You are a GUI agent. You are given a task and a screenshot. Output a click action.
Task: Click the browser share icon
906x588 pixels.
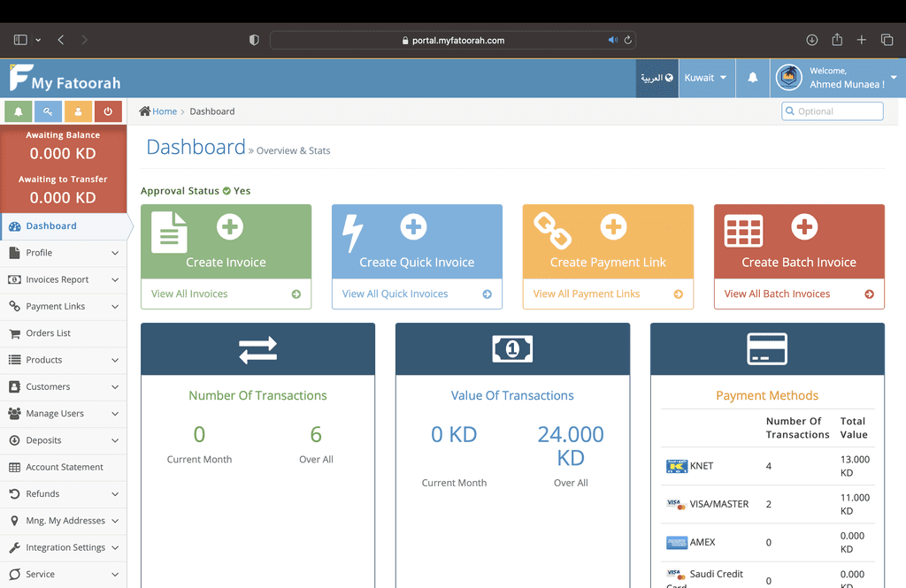tap(837, 39)
